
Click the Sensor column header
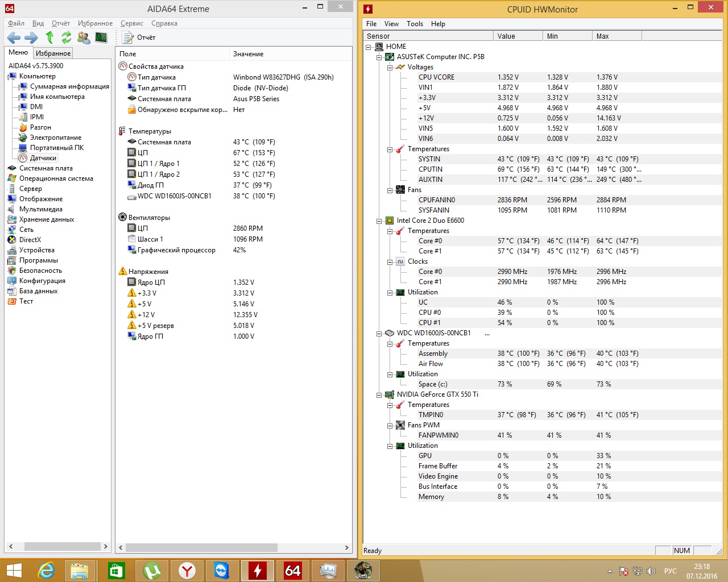(428, 36)
